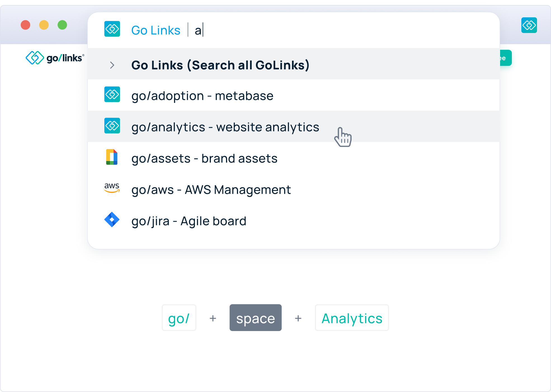Click the red traffic light control
This screenshot has height=392, width=551.
pos(25,25)
